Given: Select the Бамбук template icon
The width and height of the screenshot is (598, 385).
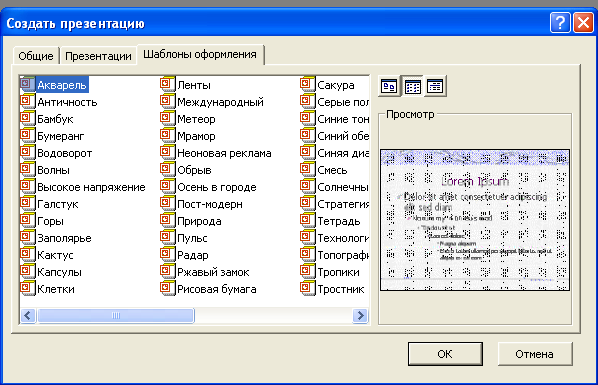Looking at the screenshot, I should coord(27,118).
